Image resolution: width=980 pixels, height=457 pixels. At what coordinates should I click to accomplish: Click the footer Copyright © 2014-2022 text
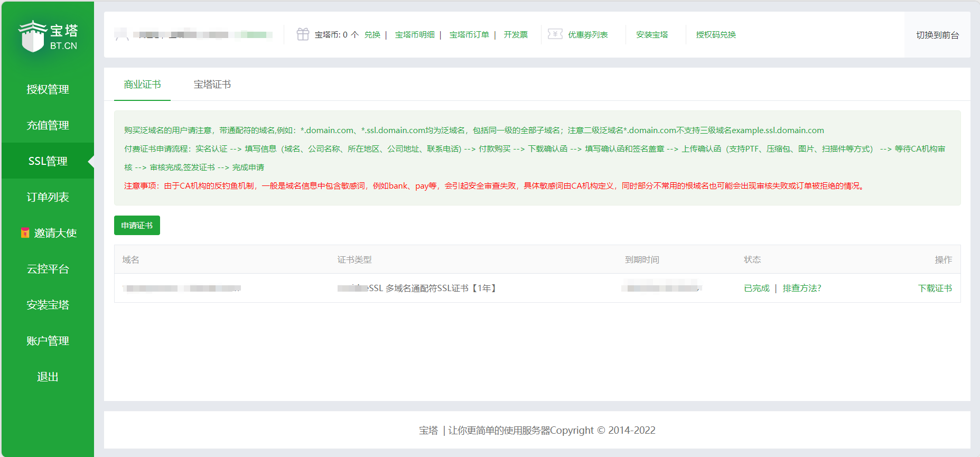click(603, 431)
